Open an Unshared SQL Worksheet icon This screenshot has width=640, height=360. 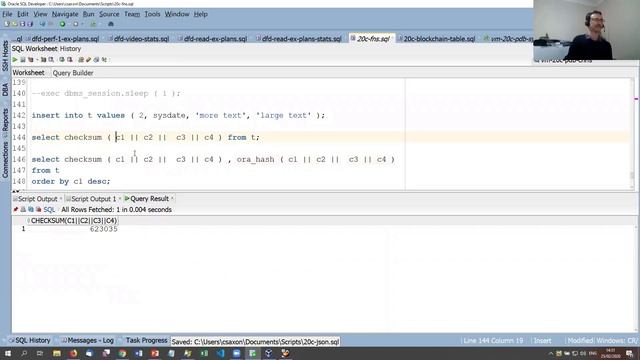tap(81, 60)
